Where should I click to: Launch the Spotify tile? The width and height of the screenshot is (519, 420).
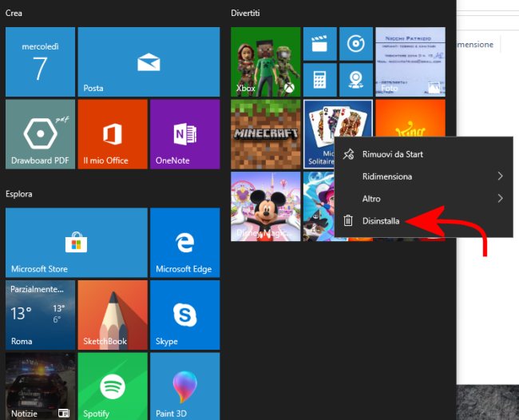coord(113,386)
